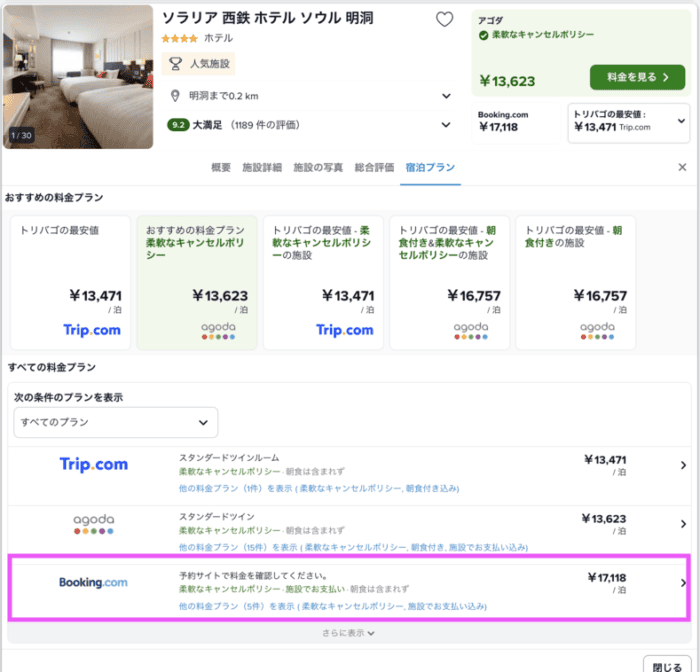The height and width of the screenshot is (672, 700).
Task: Click the Booking.com logo in the ¥17,118 row
Action: coord(93,582)
